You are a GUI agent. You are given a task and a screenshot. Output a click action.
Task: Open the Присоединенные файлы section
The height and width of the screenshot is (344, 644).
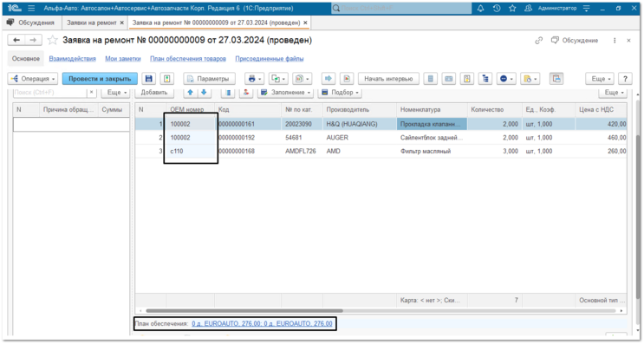click(270, 59)
